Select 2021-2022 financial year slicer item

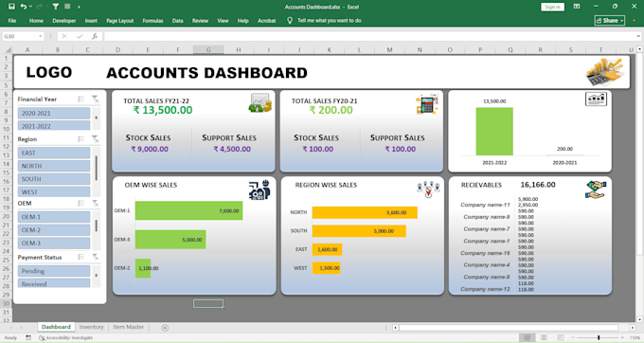[x=54, y=125]
